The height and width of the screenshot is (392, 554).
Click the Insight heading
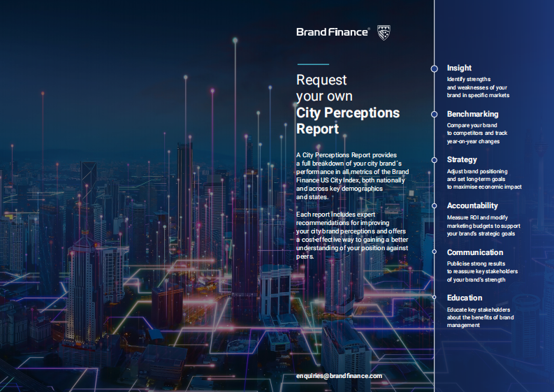(459, 68)
